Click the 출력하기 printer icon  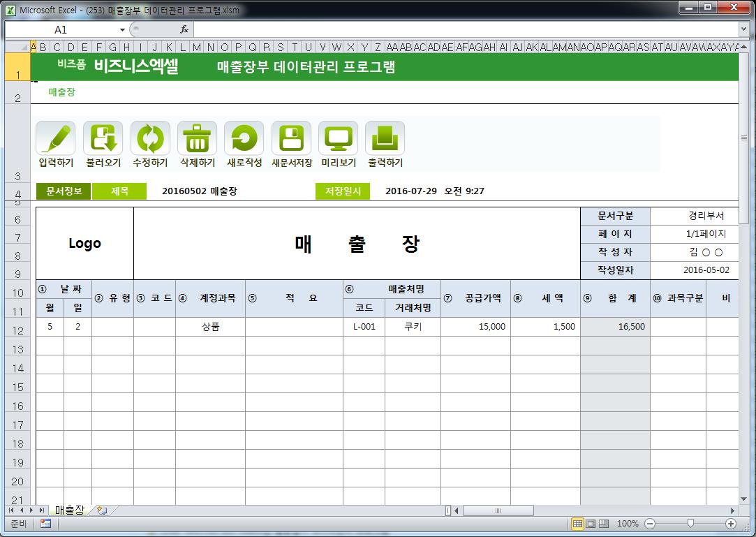(385, 138)
